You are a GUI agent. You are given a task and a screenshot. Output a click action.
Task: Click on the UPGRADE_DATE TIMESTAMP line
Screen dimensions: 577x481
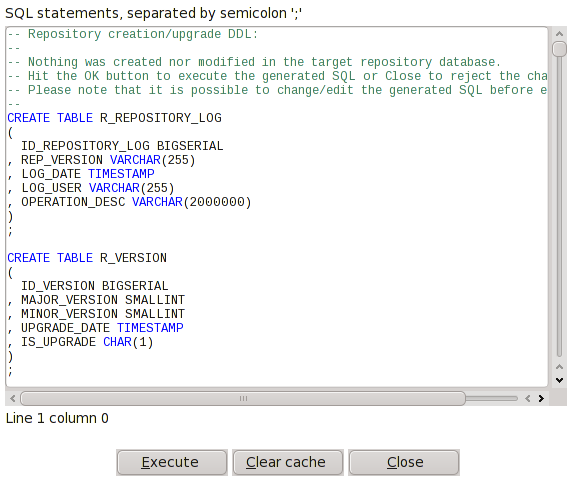click(x=95, y=328)
